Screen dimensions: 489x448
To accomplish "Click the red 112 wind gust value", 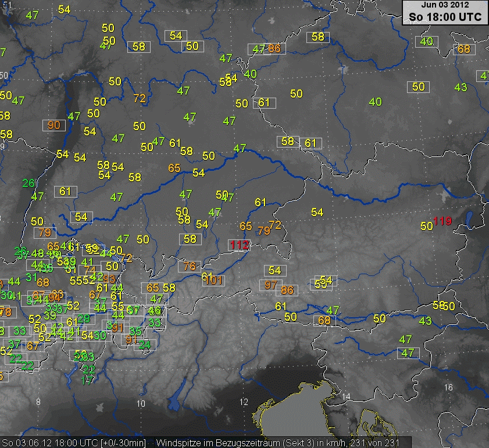I will coord(239,245).
